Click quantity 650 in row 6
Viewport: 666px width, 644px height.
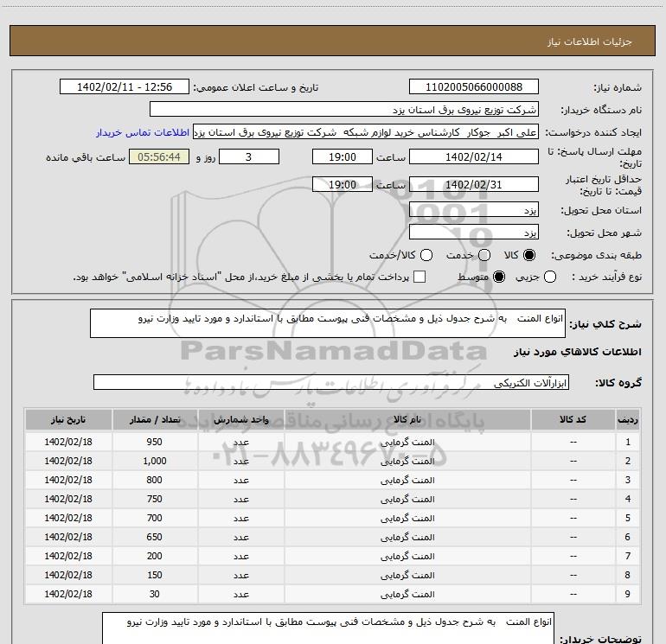[x=155, y=537]
